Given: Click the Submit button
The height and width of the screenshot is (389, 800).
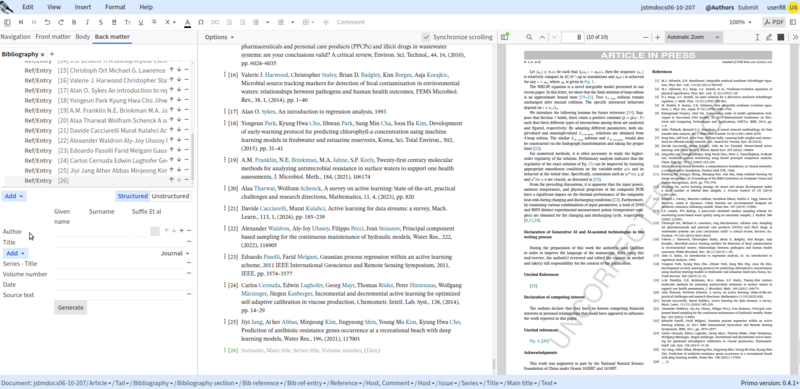Looking at the screenshot, I should [x=748, y=7].
